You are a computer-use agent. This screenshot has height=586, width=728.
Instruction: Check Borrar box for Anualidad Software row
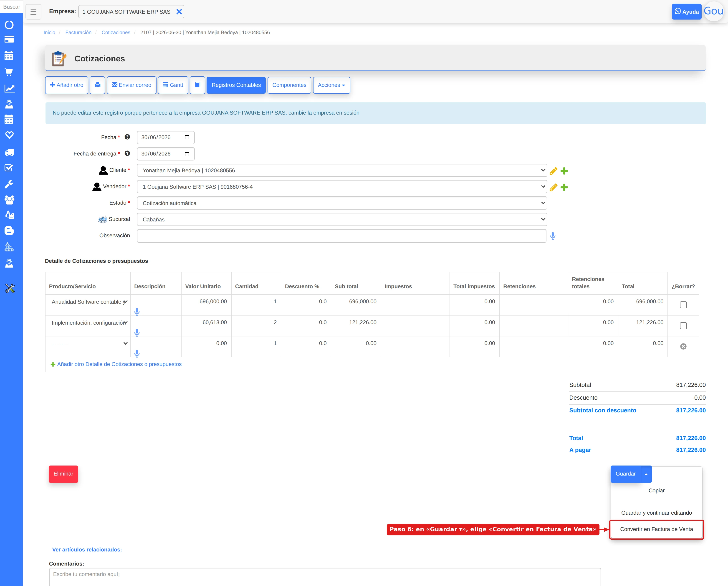[683, 305]
